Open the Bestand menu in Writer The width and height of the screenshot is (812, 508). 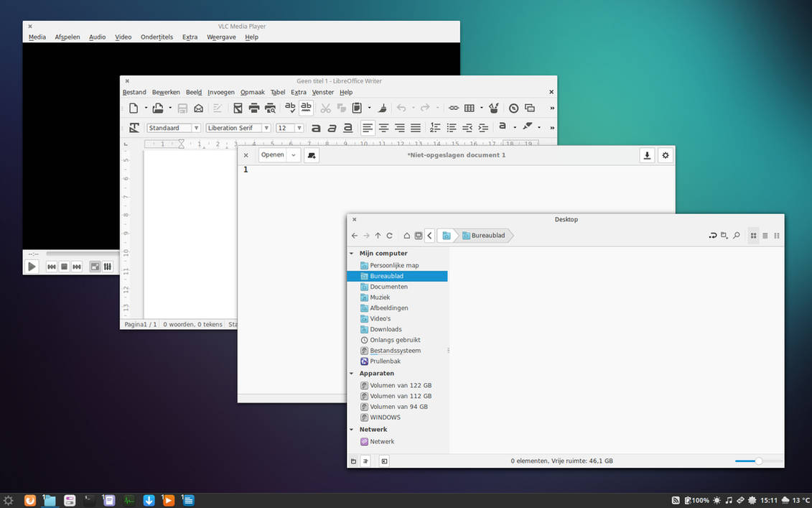[134, 92]
